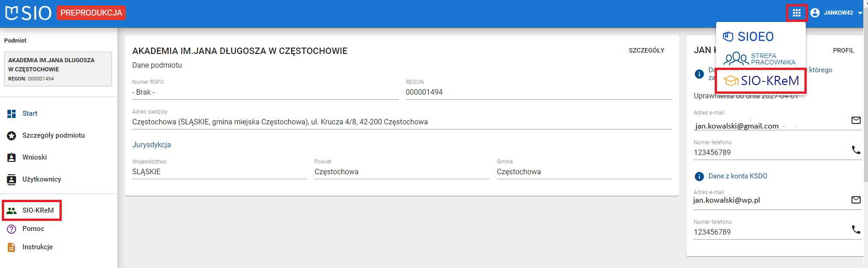
Task: Click the user account avatar icon
Action: click(815, 13)
